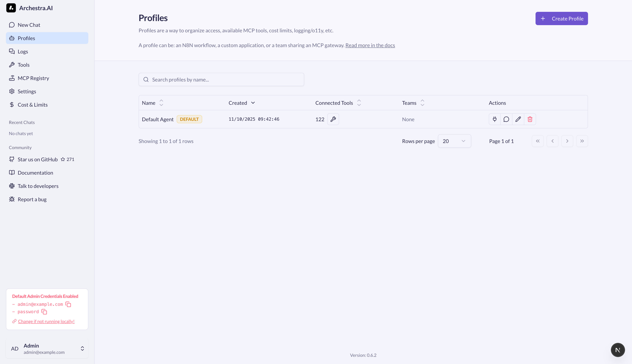The height and width of the screenshot is (364, 632).
Task: Open Settings from the sidebar gear icon
Action: pyautogui.click(x=12, y=91)
